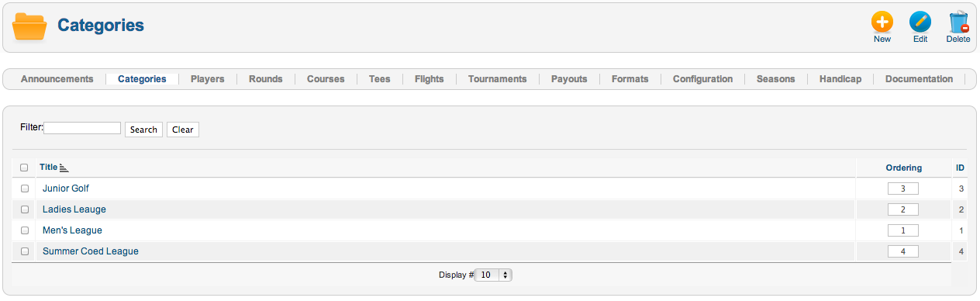Toggle the select-all checkbox in header
The width and height of the screenshot is (980, 301).
coord(24,168)
